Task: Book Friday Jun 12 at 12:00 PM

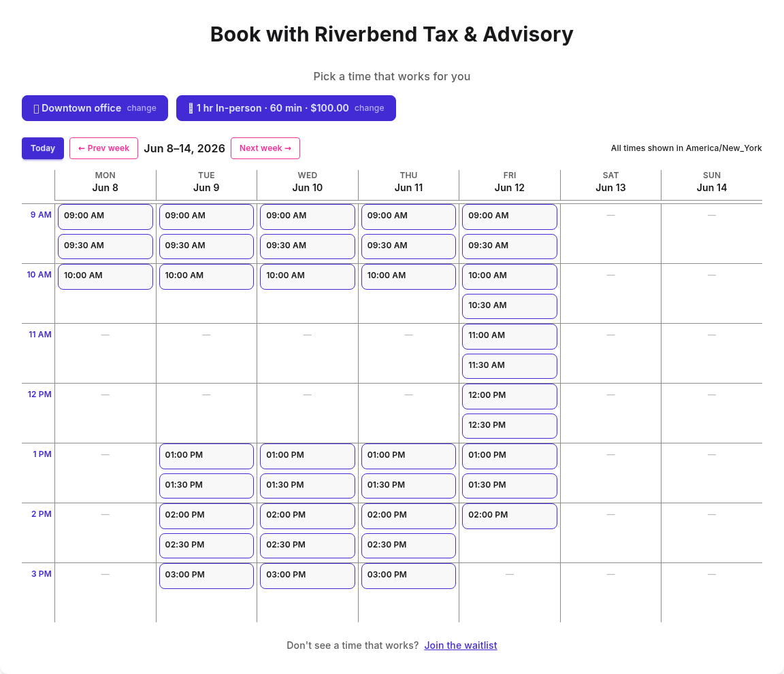Action: [x=510, y=397]
